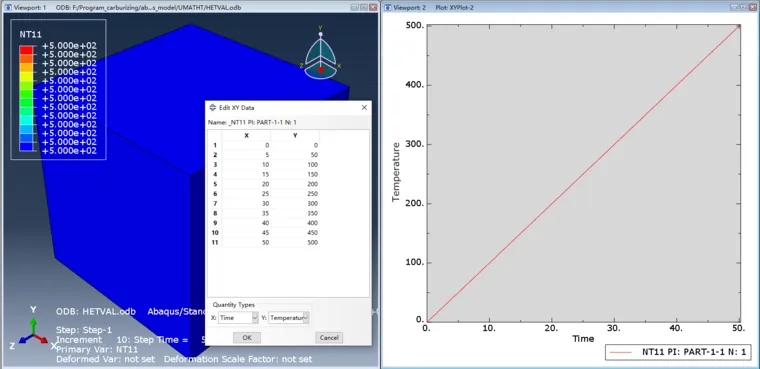The height and width of the screenshot is (369, 760).
Task: Click the Time axis title in XY plot
Action: (x=583, y=338)
